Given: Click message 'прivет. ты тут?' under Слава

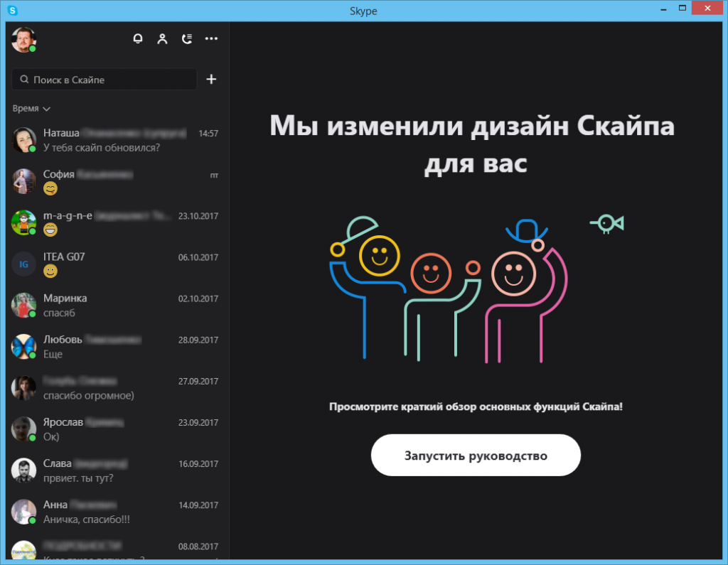Looking at the screenshot, I should [78, 478].
